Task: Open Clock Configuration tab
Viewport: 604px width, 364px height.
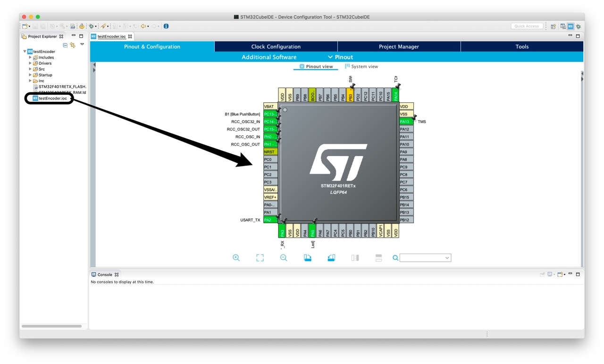Action: point(276,47)
